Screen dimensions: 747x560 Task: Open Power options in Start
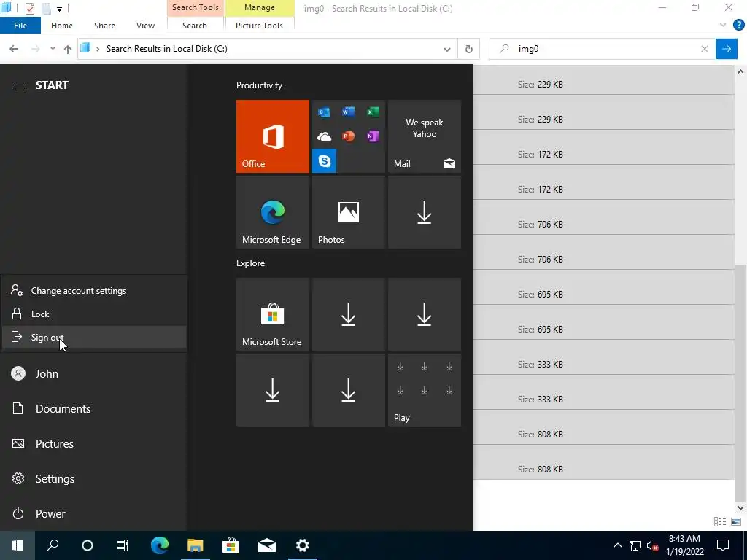pyautogui.click(x=93, y=514)
